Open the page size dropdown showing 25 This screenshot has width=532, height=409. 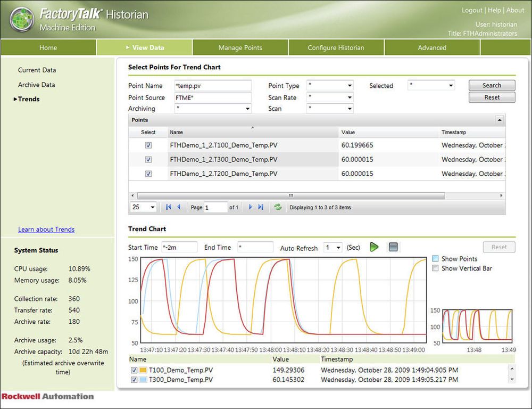click(143, 207)
